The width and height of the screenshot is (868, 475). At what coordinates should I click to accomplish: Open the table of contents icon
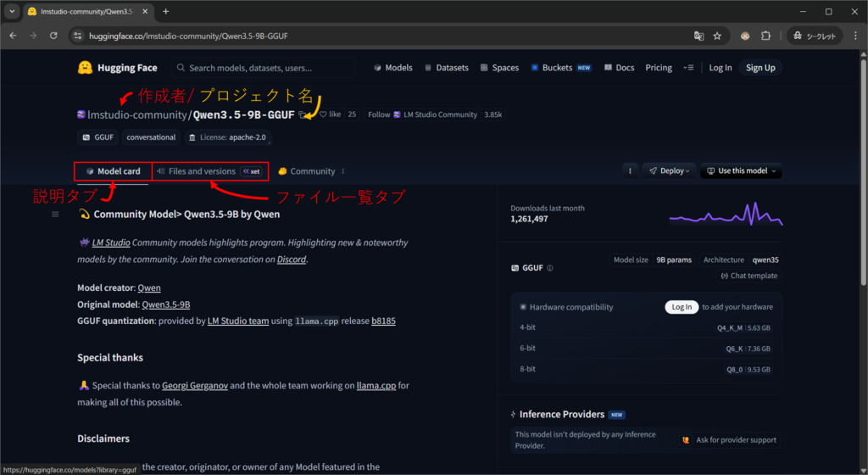click(56, 215)
